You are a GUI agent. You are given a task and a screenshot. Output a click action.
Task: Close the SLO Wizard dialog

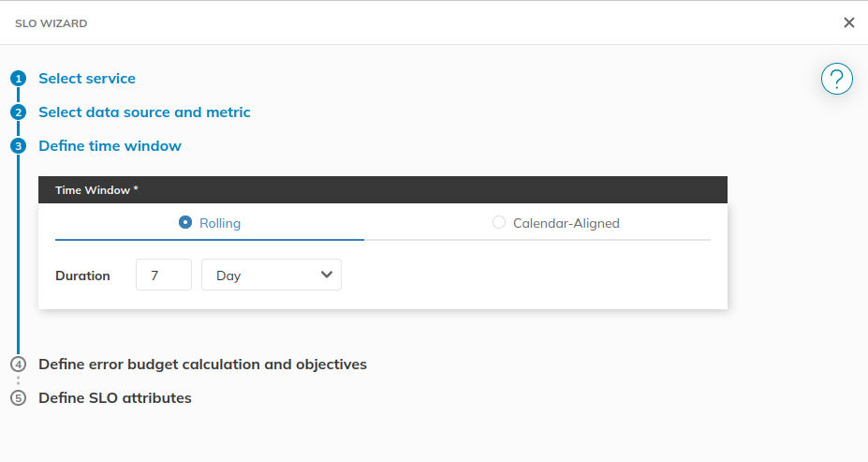[x=848, y=22]
